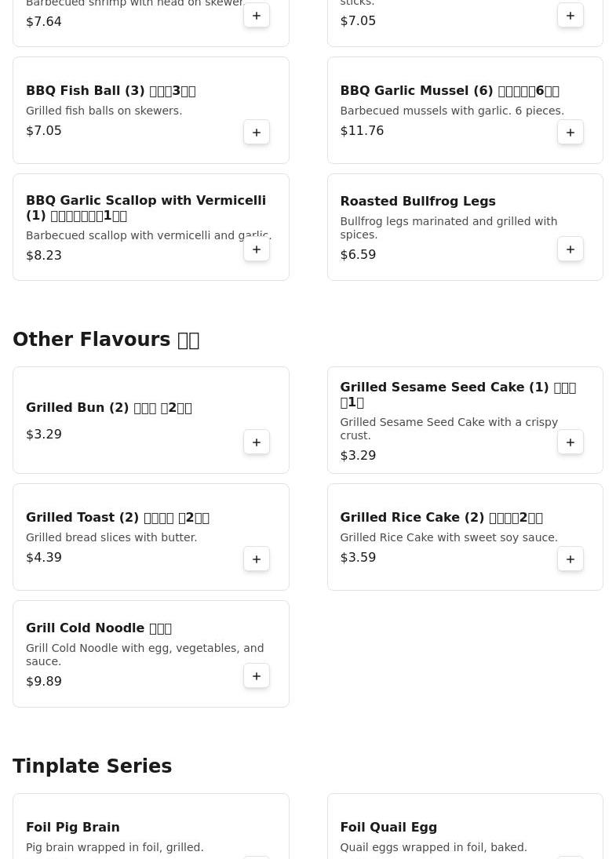Add Grilled Sesame Seed Cake to order

click(x=570, y=442)
